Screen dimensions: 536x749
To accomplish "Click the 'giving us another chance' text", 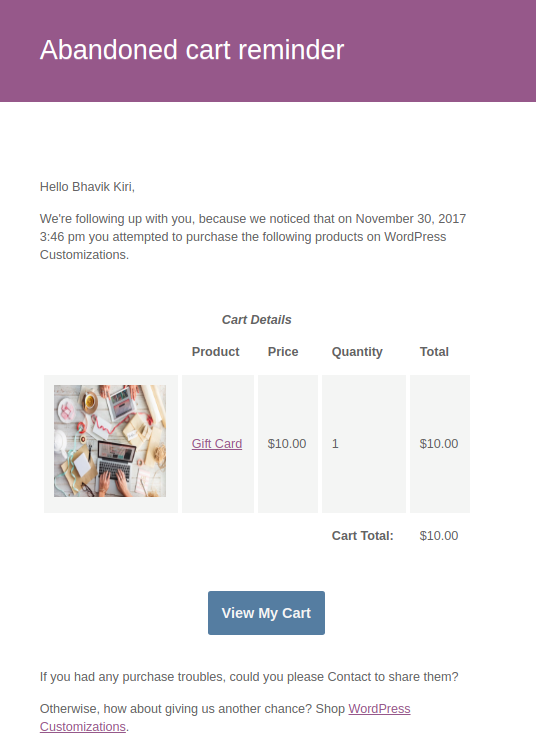I will [x=235, y=708].
